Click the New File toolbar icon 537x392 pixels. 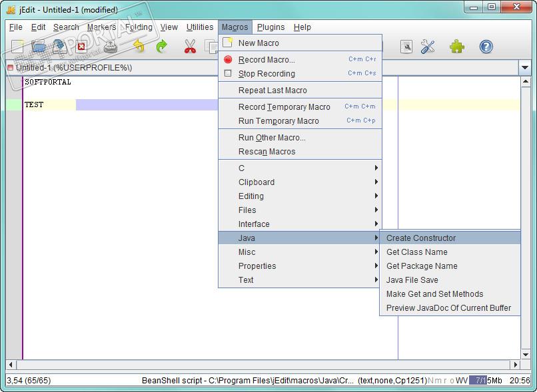tap(17, 46)
